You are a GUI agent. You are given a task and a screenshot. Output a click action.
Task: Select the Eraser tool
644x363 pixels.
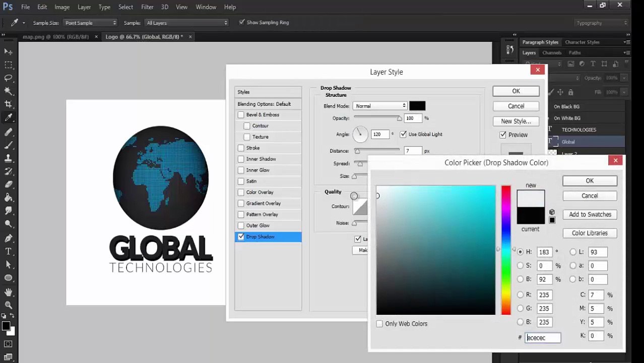(8, 184)
